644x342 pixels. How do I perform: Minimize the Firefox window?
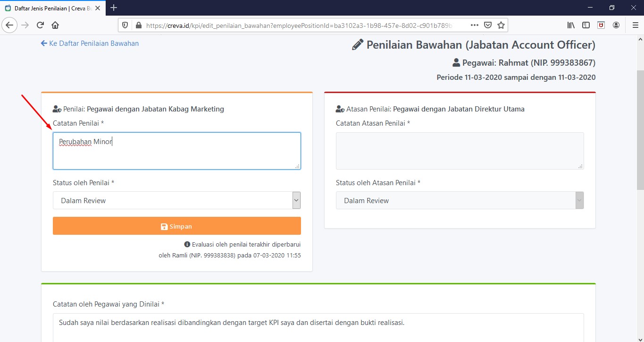pyautogui.click(x=590, y=8)
